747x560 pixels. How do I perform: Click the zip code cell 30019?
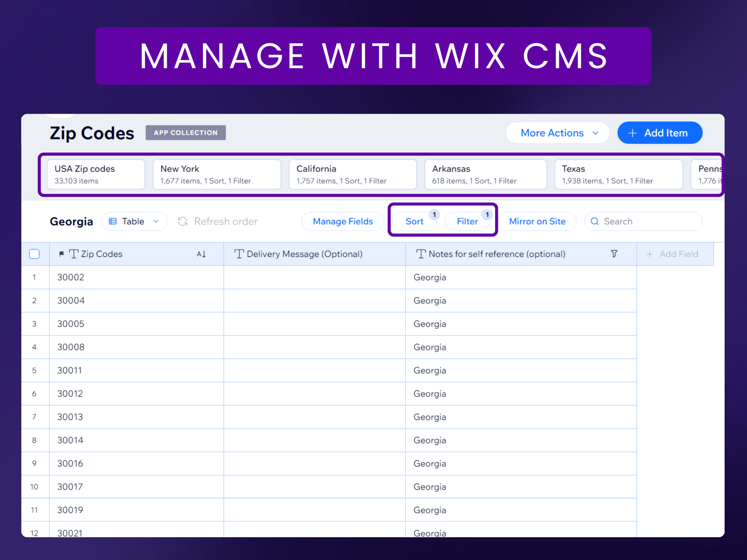tap(136, 510)
